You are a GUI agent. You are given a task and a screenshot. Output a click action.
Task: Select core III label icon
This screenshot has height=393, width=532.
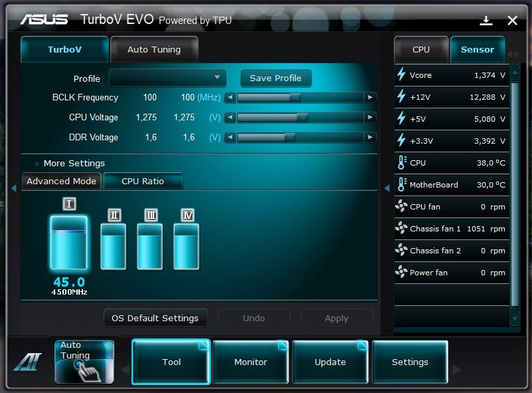coord(151,215)
